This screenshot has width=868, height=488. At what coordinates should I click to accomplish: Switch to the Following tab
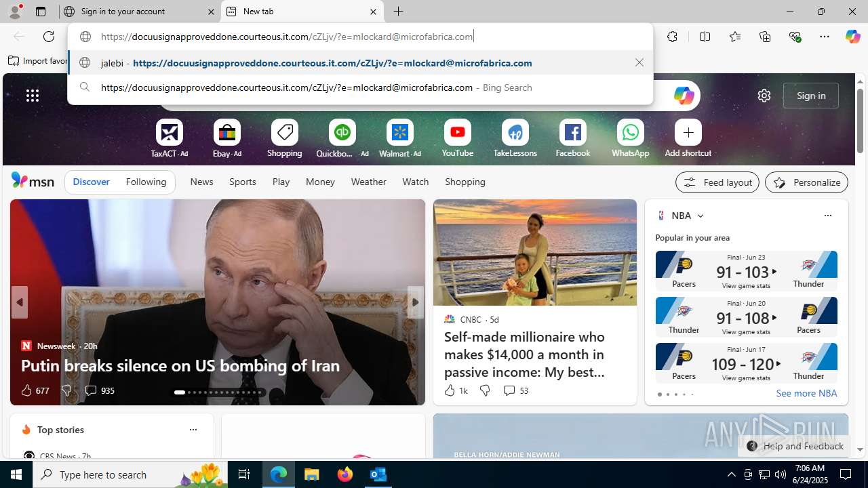[x=146, y=182]
